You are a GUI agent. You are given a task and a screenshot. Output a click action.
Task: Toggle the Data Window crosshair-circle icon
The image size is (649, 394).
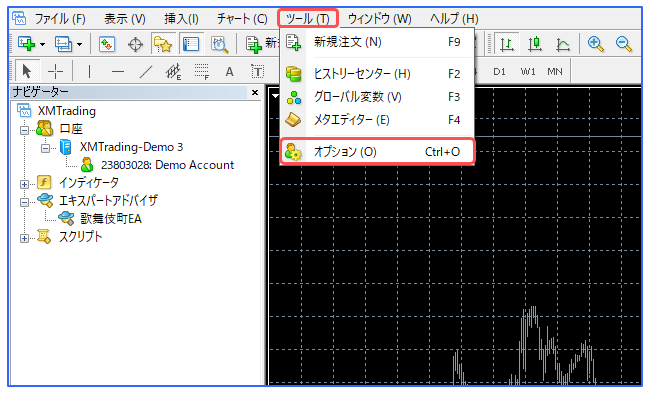(x=135, y=44)
